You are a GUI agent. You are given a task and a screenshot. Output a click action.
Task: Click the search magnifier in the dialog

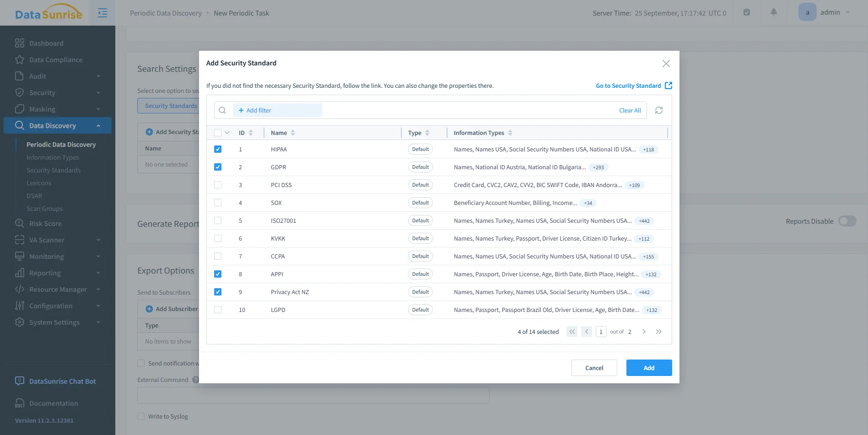tap(222, 110)
